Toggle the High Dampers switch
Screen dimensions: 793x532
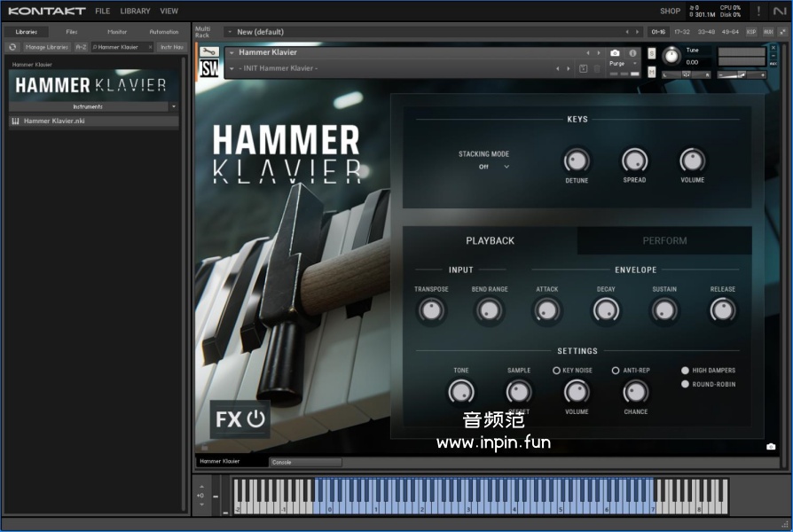(685, 371)
